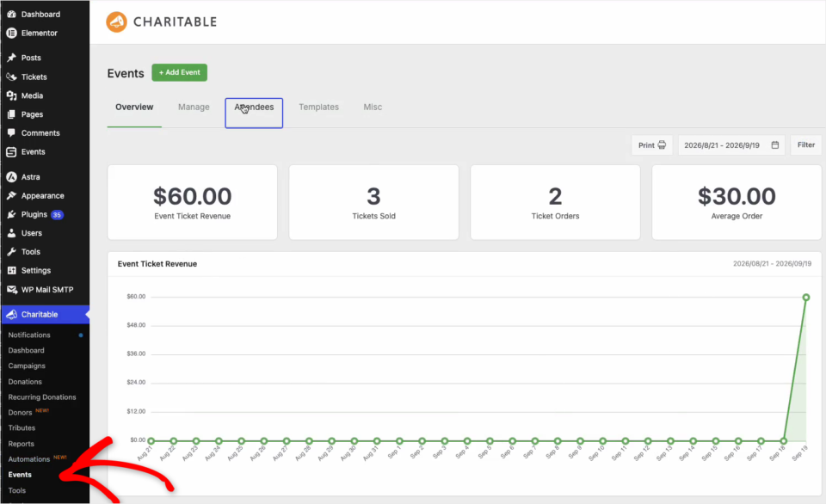Click the Elementor icon
The height and width of the screenshot is (504, 826).
click(x=11, y=34)
